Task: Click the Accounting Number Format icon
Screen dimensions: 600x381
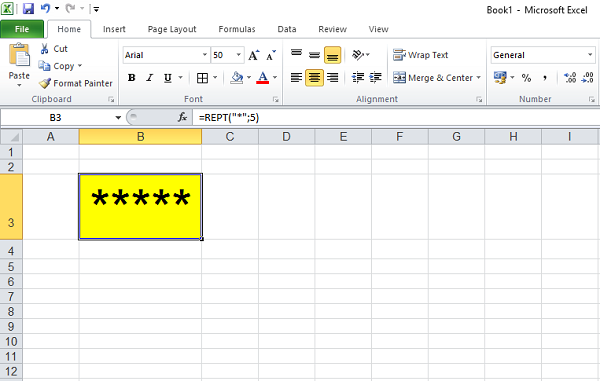Action: pos(500,78)
